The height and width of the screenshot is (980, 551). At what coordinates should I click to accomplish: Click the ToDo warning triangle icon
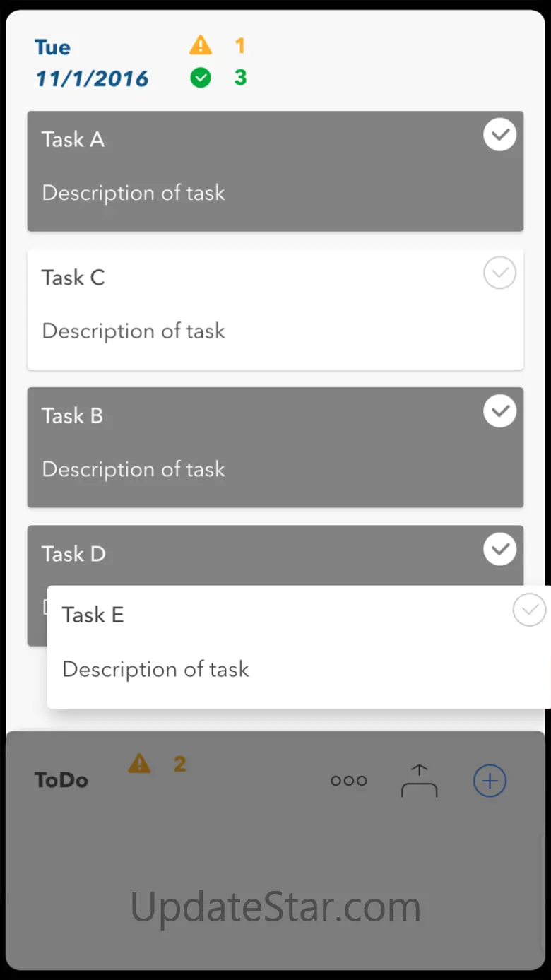(139, 764)
